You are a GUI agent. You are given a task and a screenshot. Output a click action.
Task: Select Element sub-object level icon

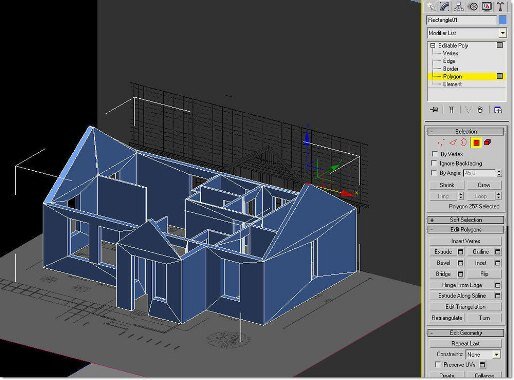point(487,143)
